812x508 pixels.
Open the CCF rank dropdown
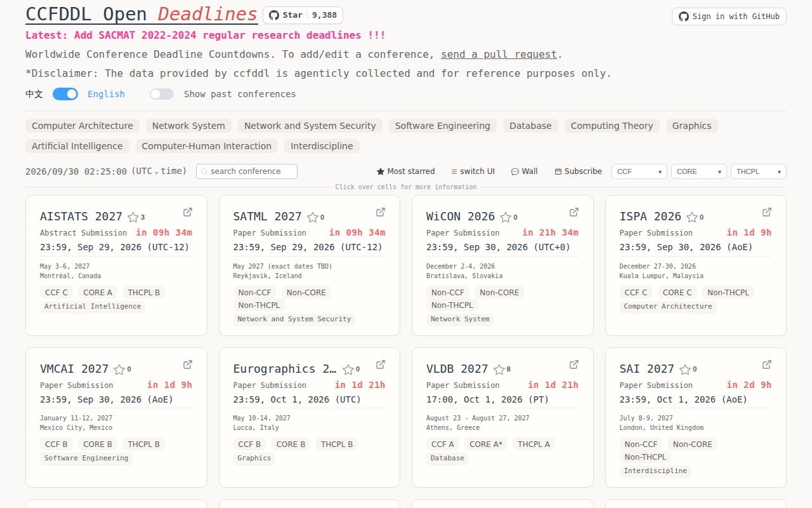639,171
